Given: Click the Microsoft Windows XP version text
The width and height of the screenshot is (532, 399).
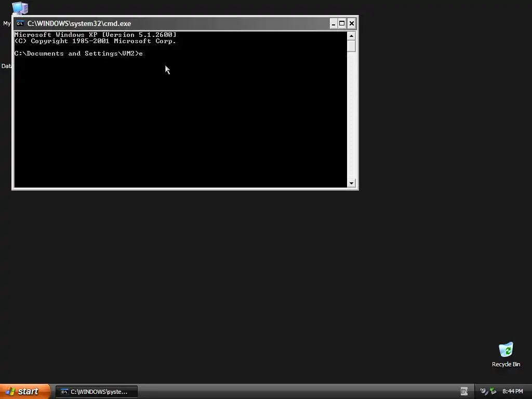Looking at the screenshot, I should (x=96, y=35).
